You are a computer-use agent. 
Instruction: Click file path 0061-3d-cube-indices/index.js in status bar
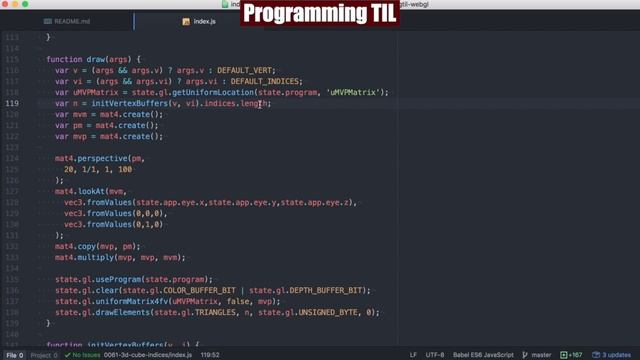pyautogui.click(x=148, y=355)
